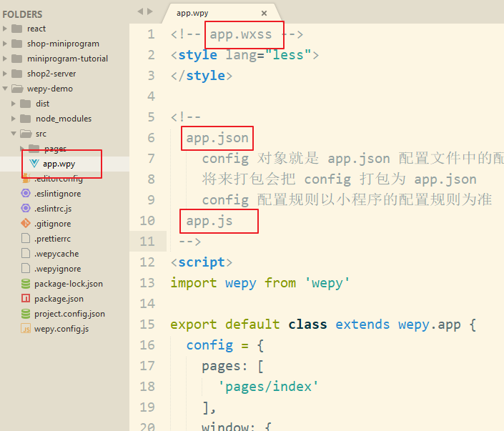Expand the react folder
This screenshot has width=504, height=431.
(x=36, y=29)
